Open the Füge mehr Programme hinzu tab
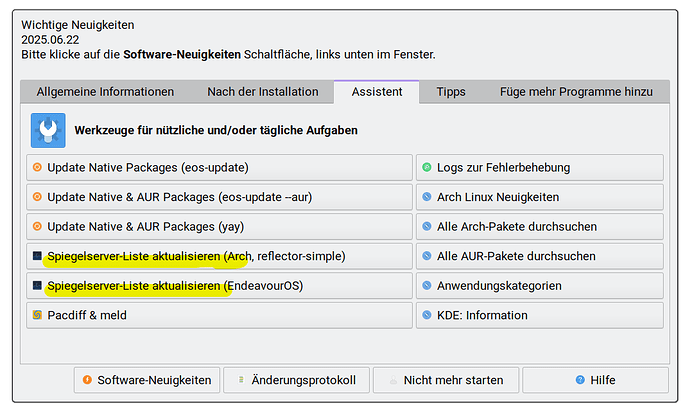Screen dimensions: 690x416 click(577, 92)
